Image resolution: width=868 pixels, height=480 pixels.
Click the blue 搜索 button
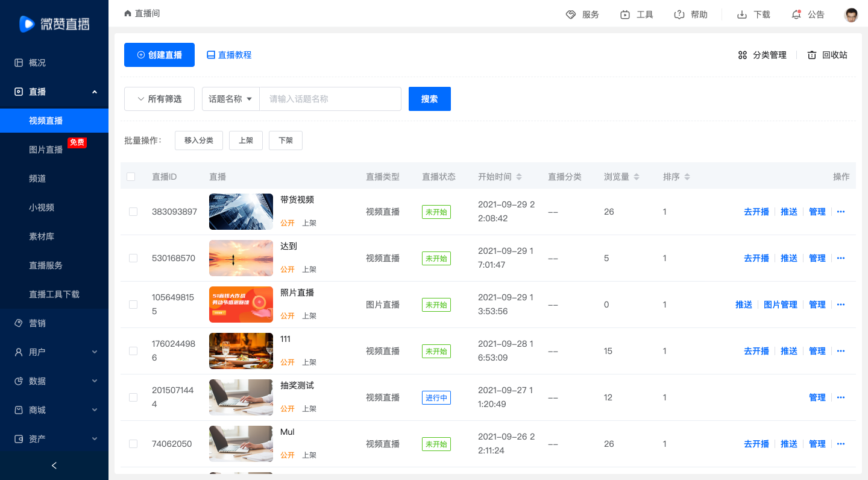click(430, 99)
